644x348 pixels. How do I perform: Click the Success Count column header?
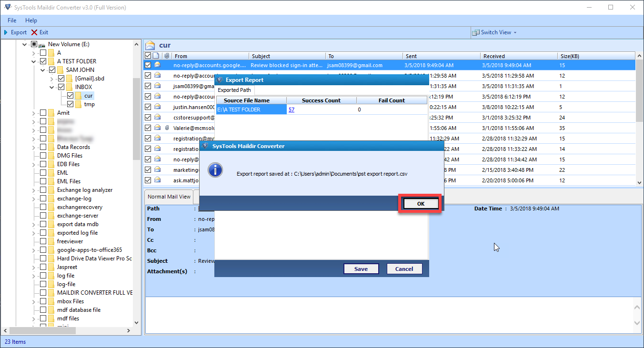pos(322,100)
